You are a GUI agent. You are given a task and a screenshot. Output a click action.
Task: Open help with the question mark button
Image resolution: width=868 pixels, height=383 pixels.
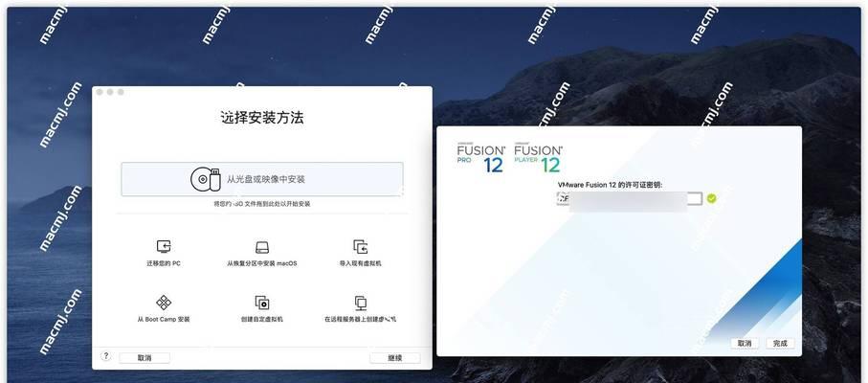click(x=105, y=356)
